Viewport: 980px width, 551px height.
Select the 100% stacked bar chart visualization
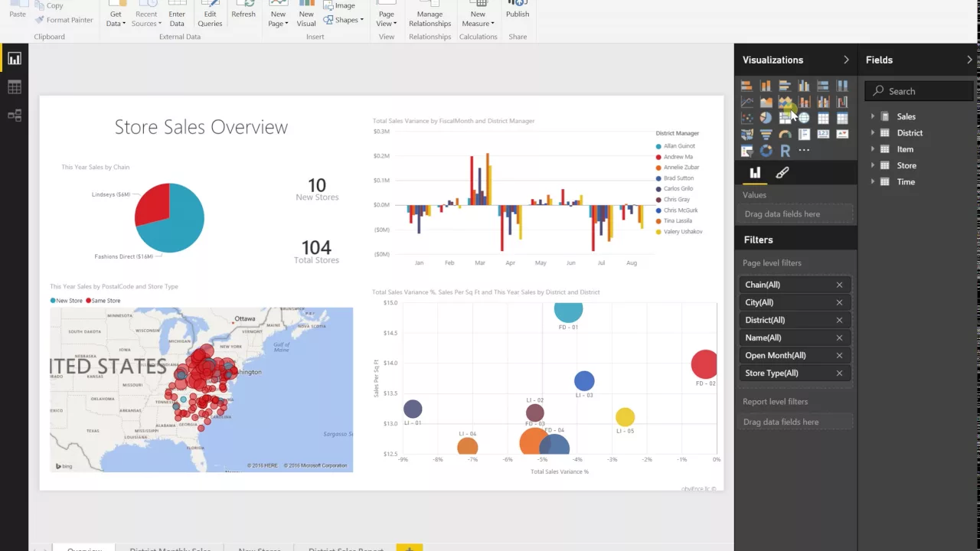pos(823,86)
